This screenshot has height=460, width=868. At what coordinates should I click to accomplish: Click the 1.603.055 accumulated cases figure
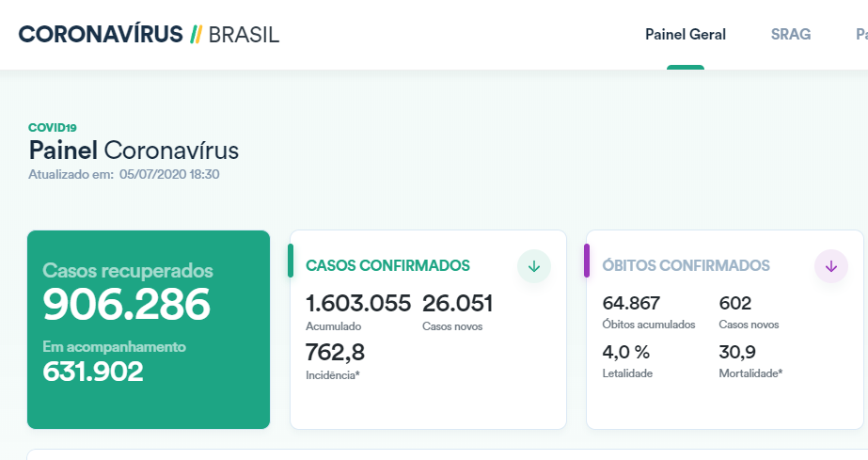[358, 304]
